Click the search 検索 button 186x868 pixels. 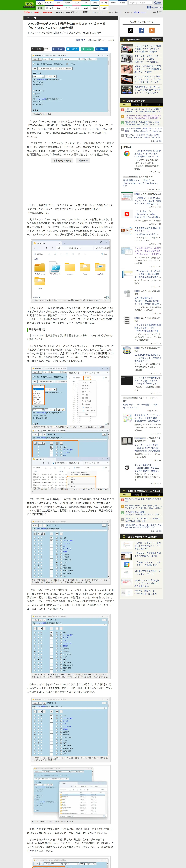click(158, 3)
